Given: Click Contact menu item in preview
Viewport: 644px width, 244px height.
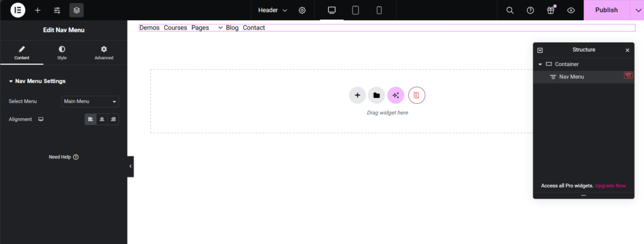Looking at the screenshot, I should pyautogui.click(x=254, y=28).
